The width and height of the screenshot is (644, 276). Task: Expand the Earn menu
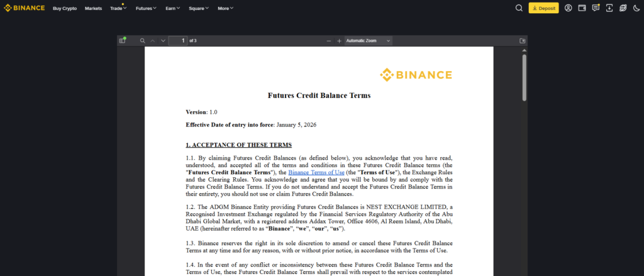point(173,8)
